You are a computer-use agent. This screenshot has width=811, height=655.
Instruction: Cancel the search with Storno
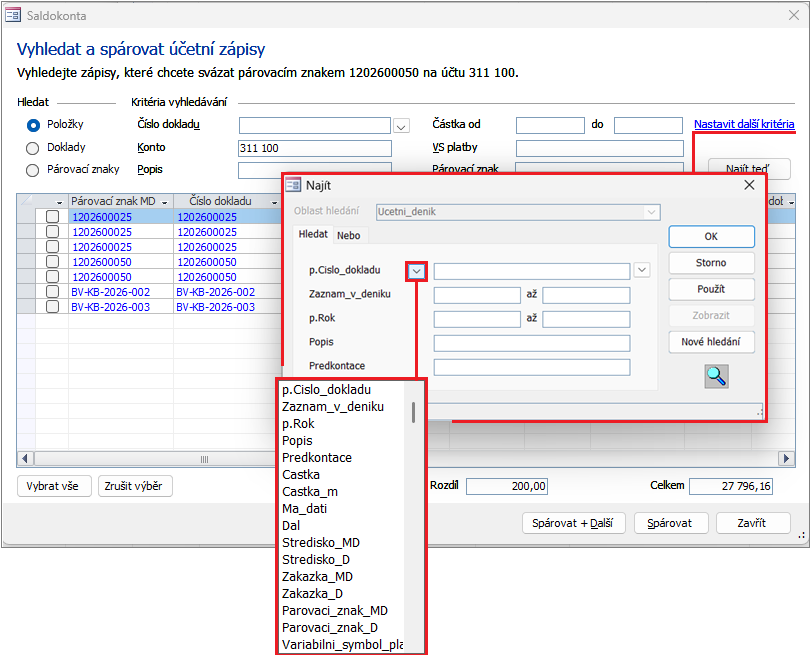711,263
